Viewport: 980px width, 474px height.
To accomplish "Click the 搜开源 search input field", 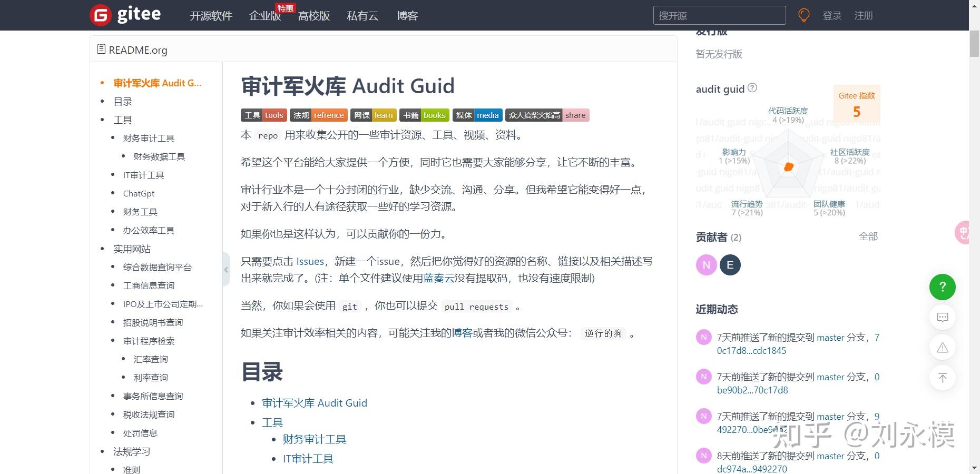I will click(x=719, y=15).
